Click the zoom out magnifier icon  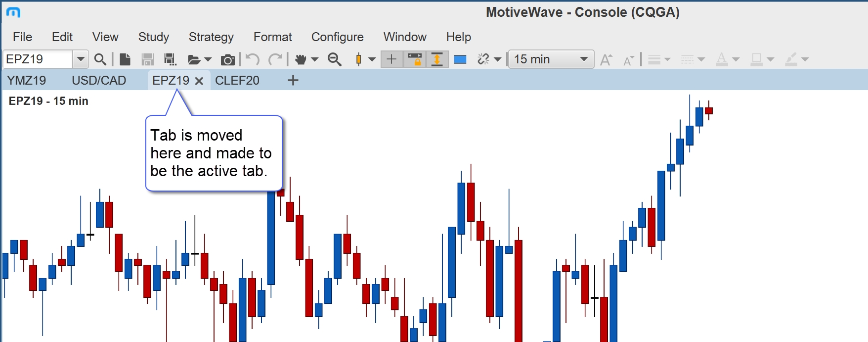pos(335,59)
